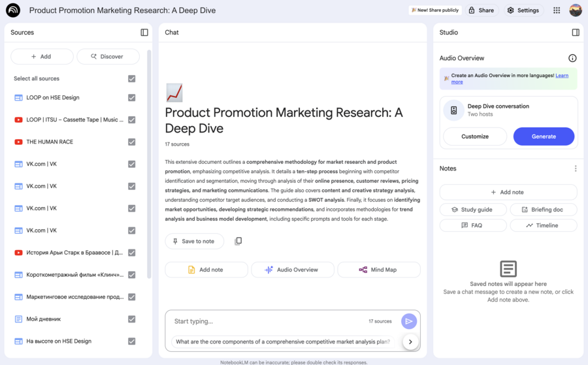The height and width of the screenshot is (365, 588).
Task: Click the Generate audio button
Action: pyautogui.click(x=544, y=136)
